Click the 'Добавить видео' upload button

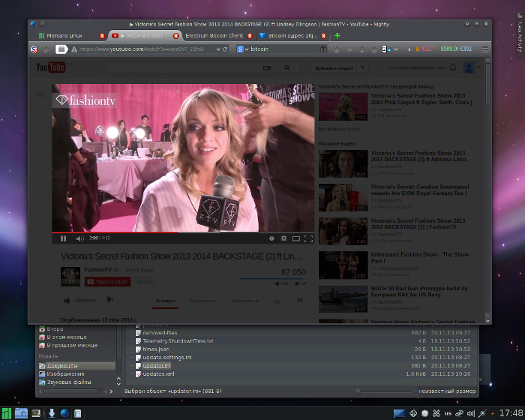pyautogui.click(x=334, y=68)
